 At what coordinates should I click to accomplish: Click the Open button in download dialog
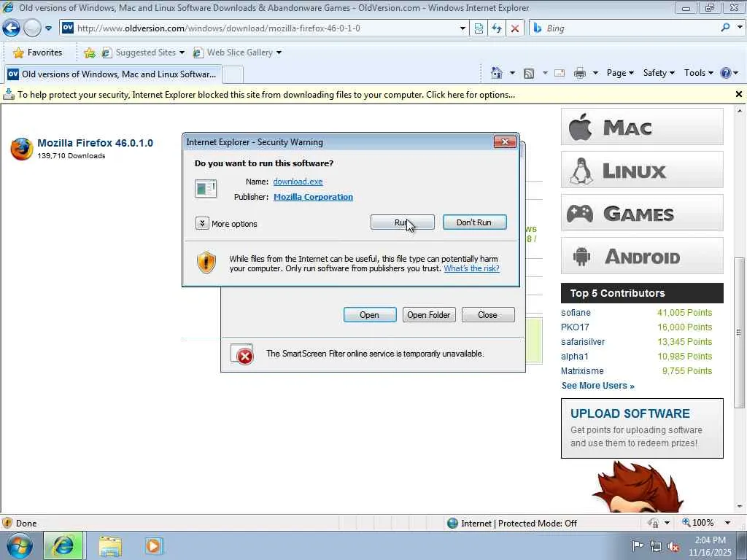(370, 315)
